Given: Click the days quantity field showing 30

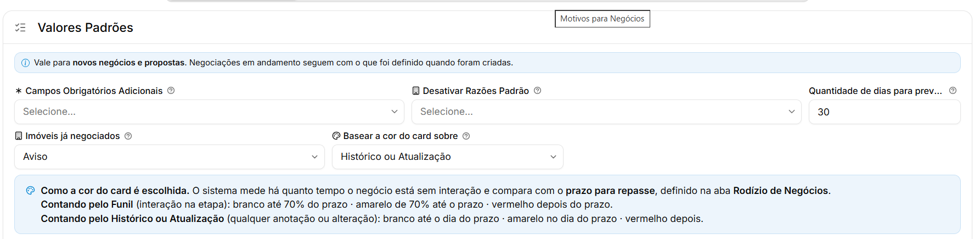Looking at the screenshot, I should (885, 112).
